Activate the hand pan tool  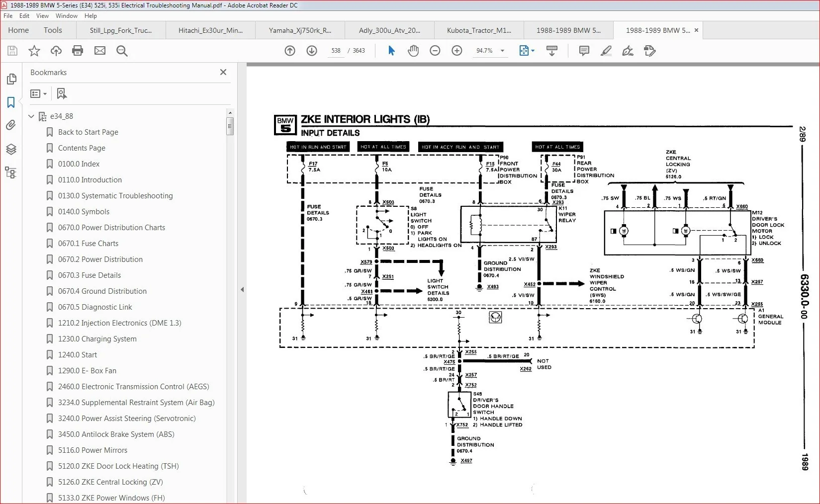[x=413, y=51]
